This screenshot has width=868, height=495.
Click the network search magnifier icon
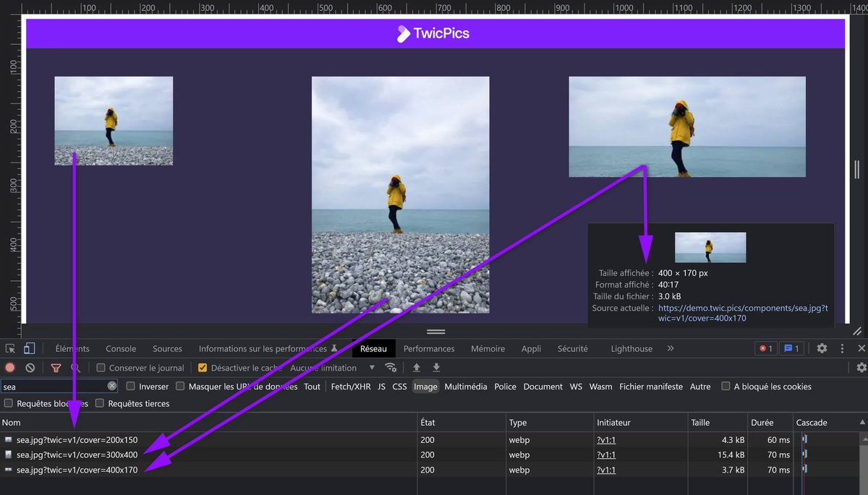pyautogui.click(x=75, y=368)
